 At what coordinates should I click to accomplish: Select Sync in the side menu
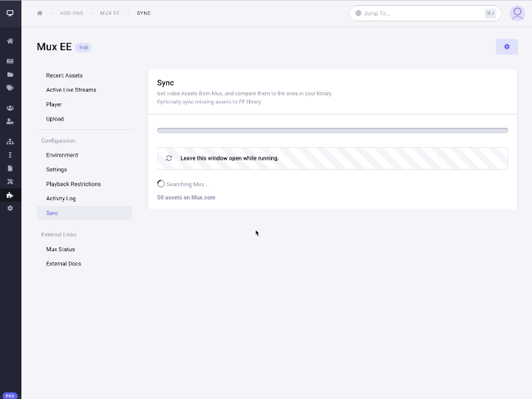[x=84, y=213]
